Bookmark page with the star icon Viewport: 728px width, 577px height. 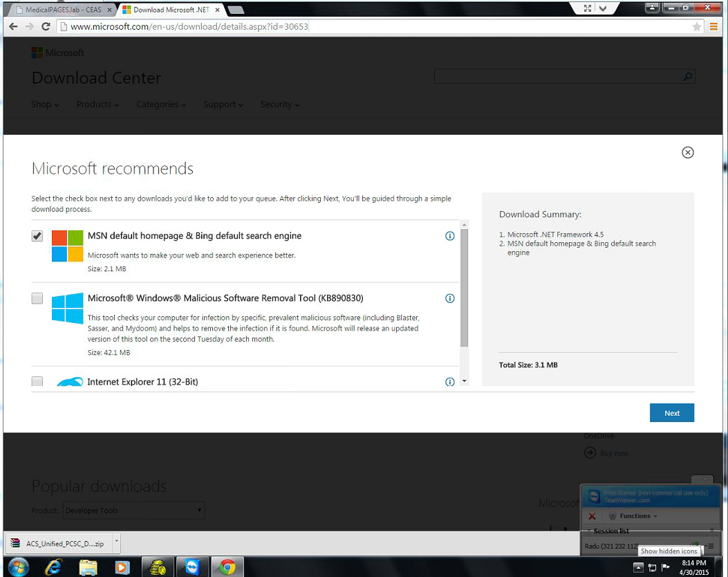coord(696,27)
